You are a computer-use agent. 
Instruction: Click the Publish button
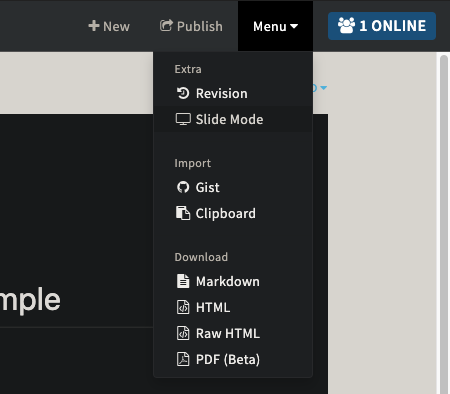pos(191,26)
